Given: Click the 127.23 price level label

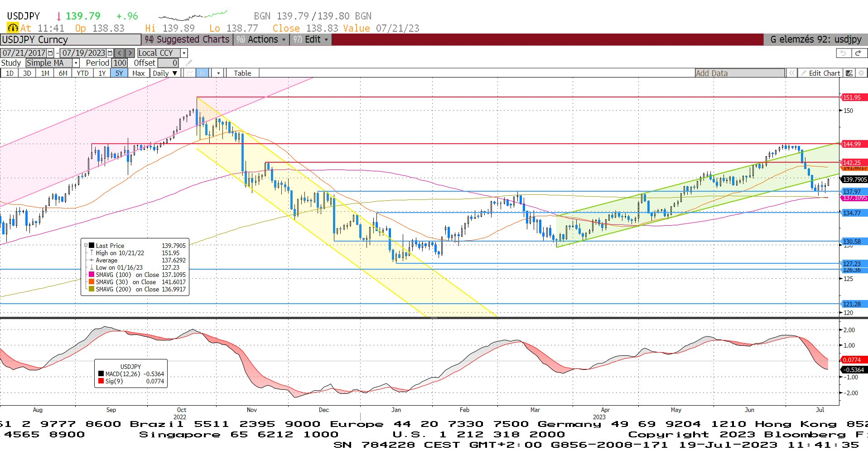Looking at the screenshot, I should click(x=854, y=263).
